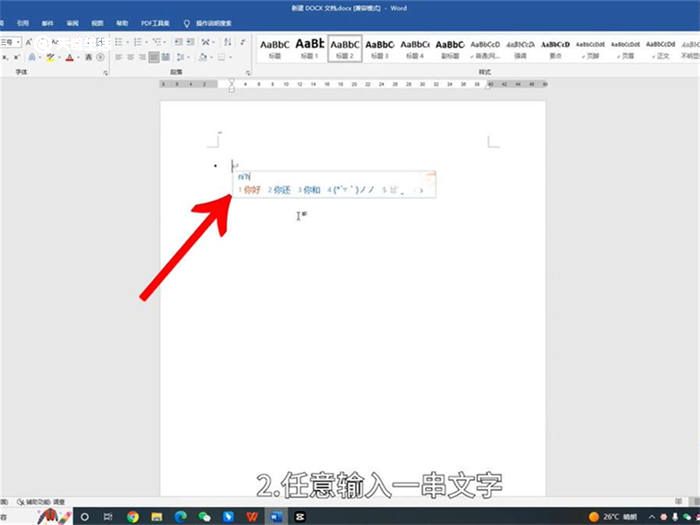
Task: Click the shading paint bucket icon
Action: tap(203, 57)
